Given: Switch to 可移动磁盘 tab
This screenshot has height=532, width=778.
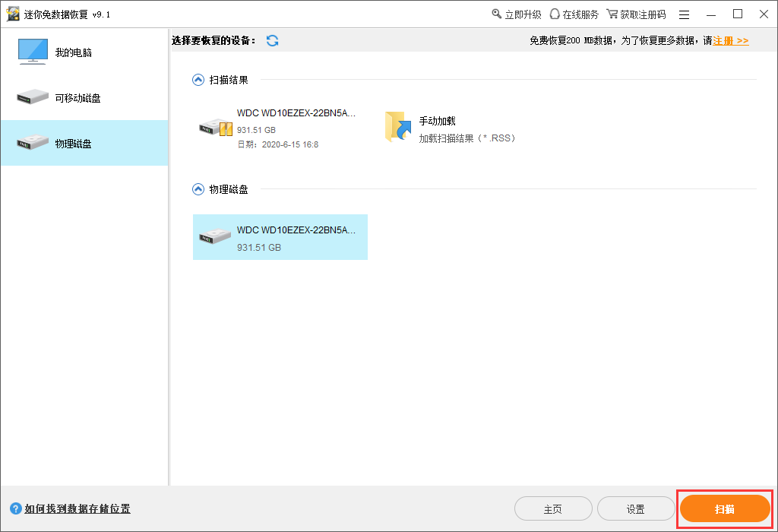Looking at the screenshot, I should pos(84,98).
